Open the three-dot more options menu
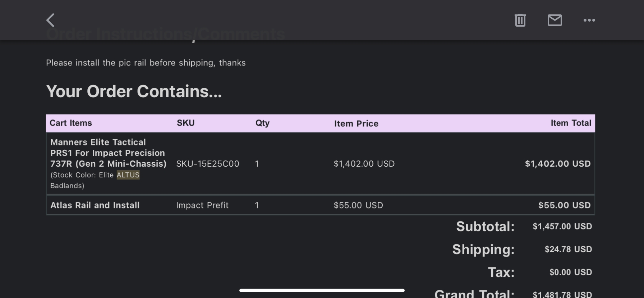This screenshot has width=644, height=298. [x=589, y=20]
